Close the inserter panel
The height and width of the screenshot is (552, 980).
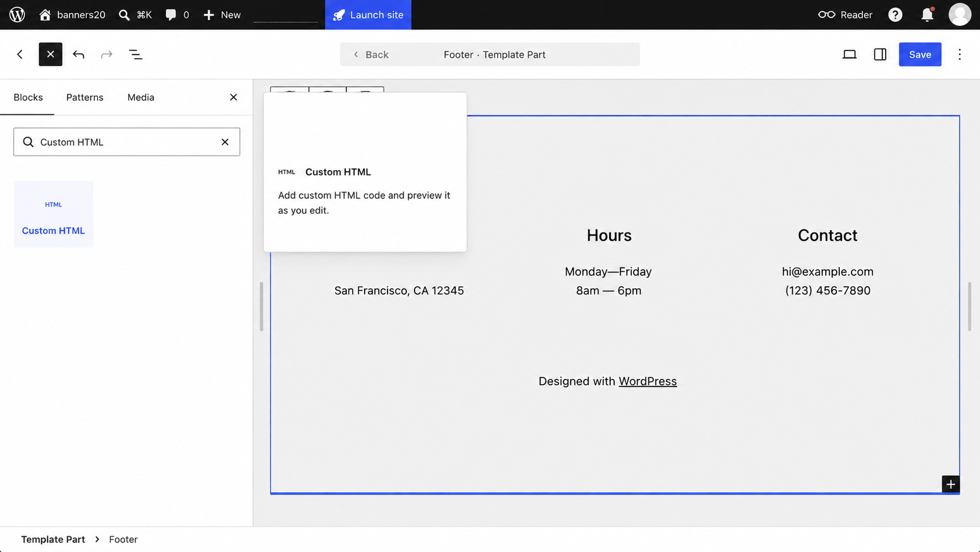pos(233,97)
